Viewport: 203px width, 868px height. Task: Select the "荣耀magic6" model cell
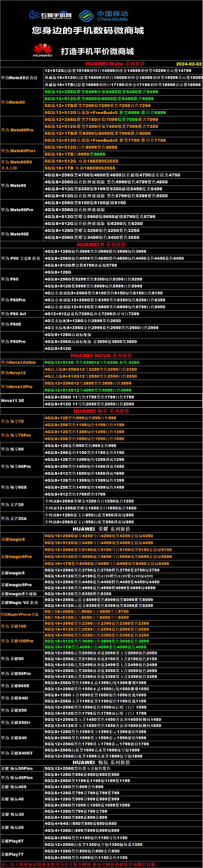coord(22,539)
